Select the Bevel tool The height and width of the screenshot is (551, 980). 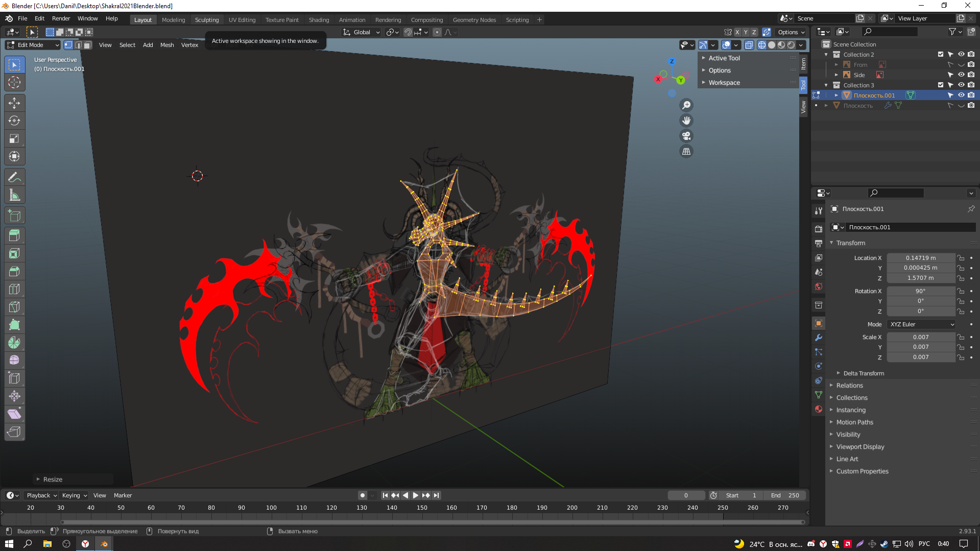[14, 271]
